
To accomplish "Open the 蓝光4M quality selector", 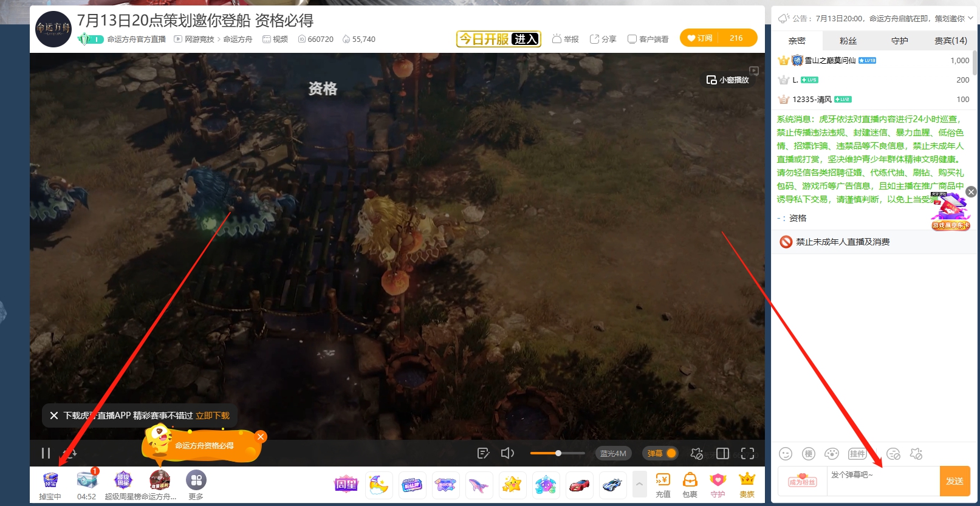I will tap(613, 453).
